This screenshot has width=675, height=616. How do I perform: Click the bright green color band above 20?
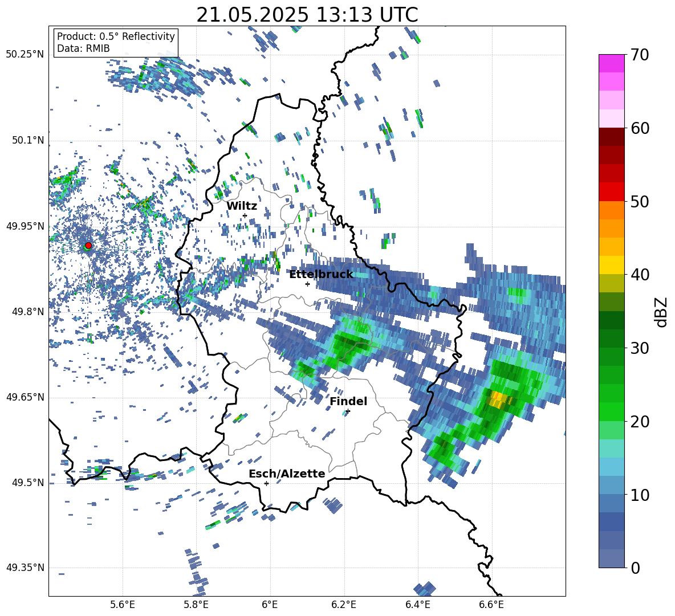pos(611,411)
